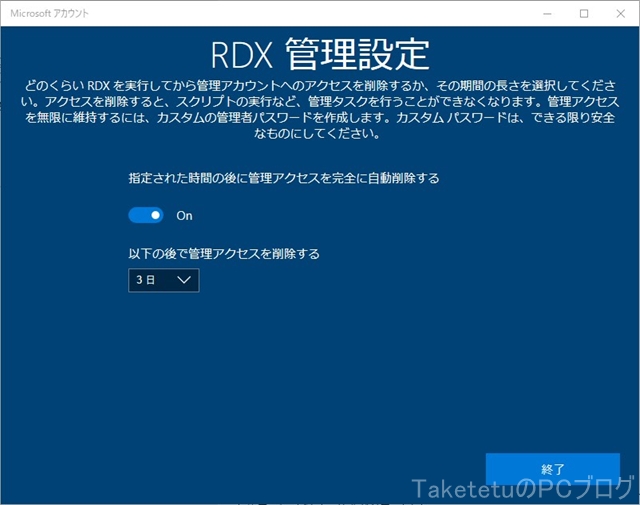Close the Microsoft アカウント window

pyautogui.click(x=621, y=13)
